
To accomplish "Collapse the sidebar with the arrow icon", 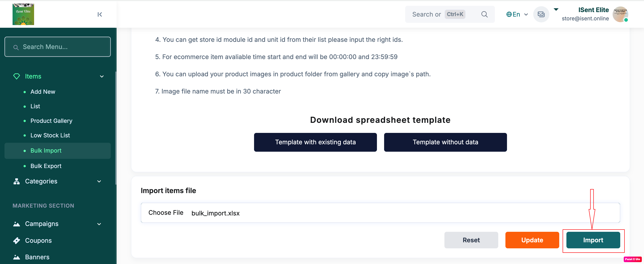I will point(100,15).
